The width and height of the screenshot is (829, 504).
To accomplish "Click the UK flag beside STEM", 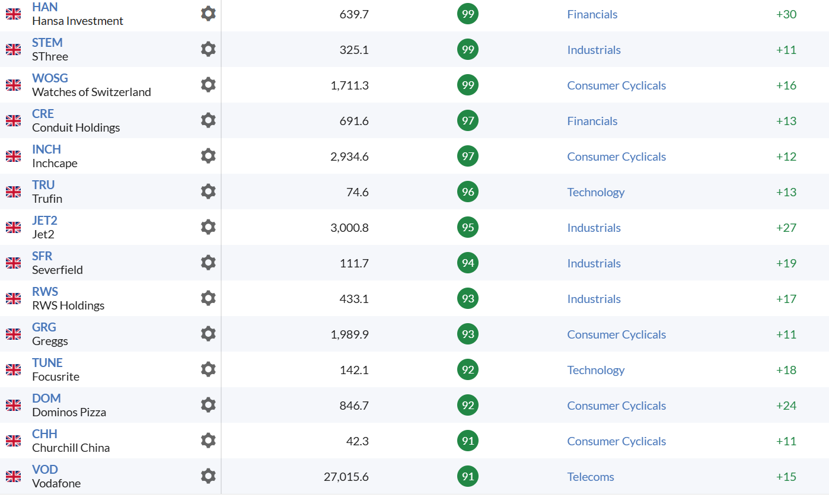I will [13, 49].
